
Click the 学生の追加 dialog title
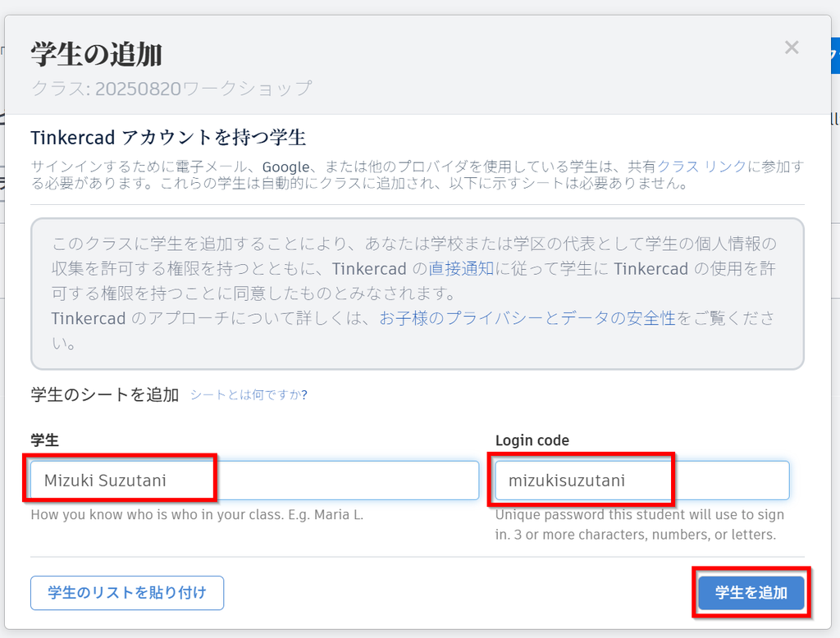(x=97, y=55)
